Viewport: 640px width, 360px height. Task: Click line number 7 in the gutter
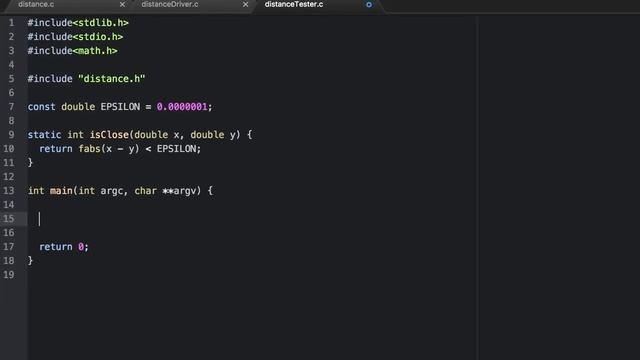11,107
